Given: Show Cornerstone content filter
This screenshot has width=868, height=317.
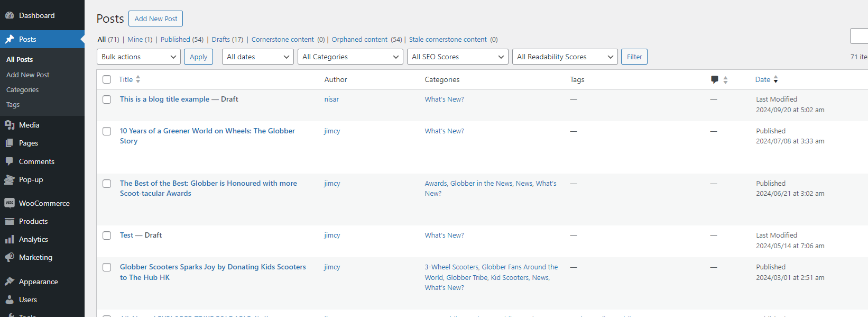Looking at the screenshot, I should pyautogui.click(x=282, y=39).
